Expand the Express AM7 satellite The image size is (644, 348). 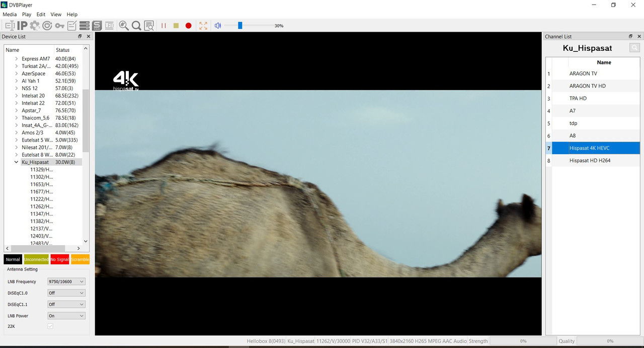click(16, 59)
